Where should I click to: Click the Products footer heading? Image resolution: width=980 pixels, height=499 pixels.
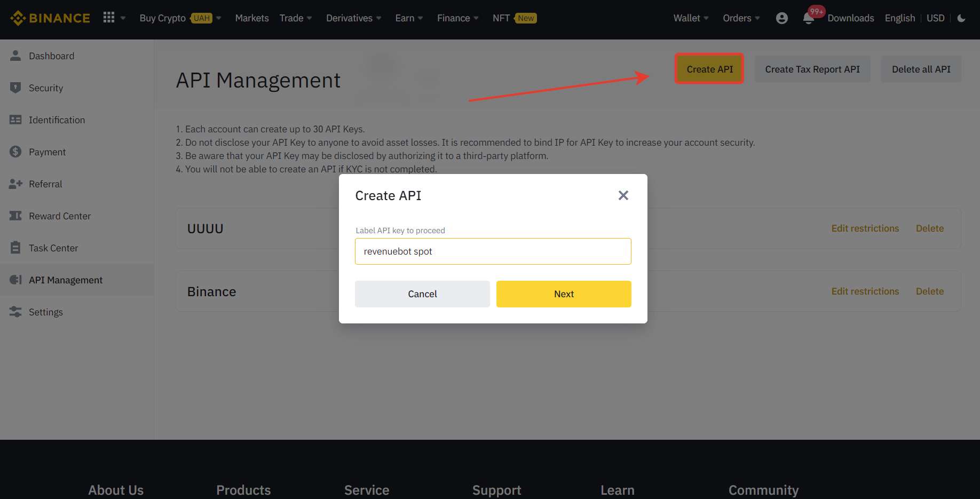243,490
